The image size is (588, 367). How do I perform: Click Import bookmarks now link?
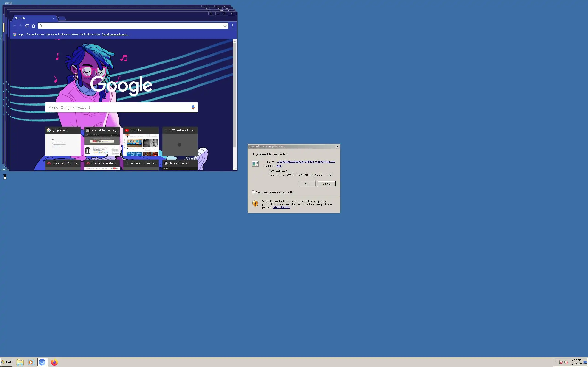click(x=115, y=34)
